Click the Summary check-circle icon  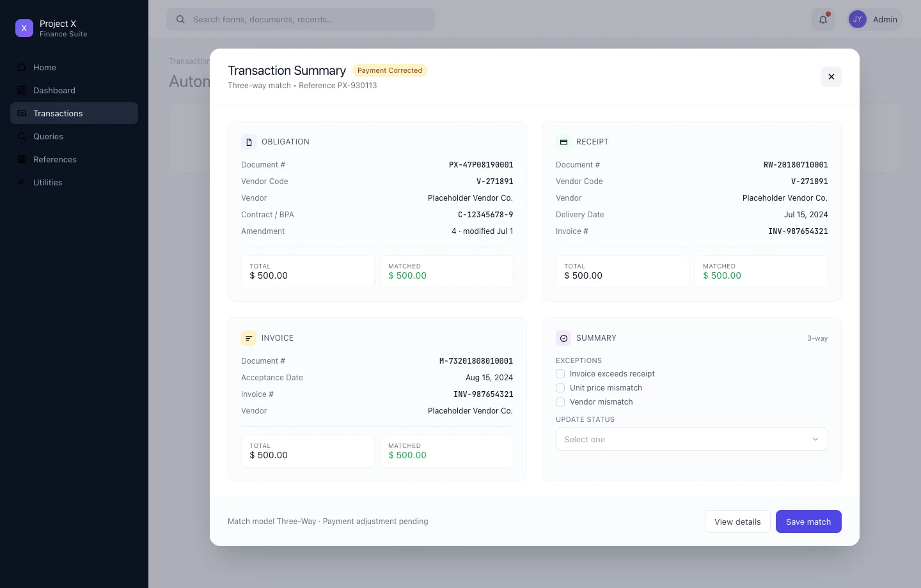563,338
